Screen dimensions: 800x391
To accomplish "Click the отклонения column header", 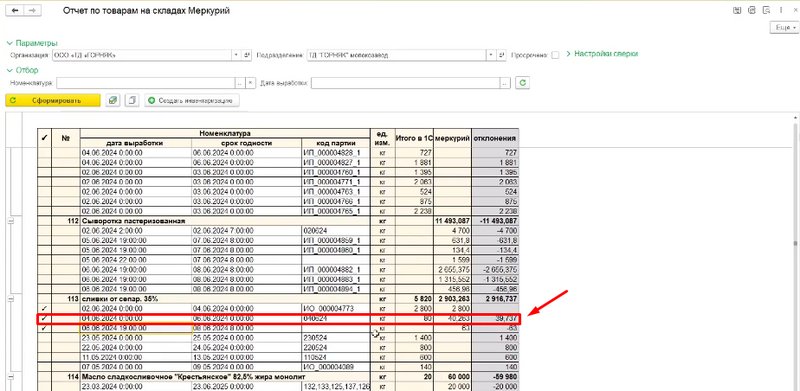I will (x=495, y=138).
